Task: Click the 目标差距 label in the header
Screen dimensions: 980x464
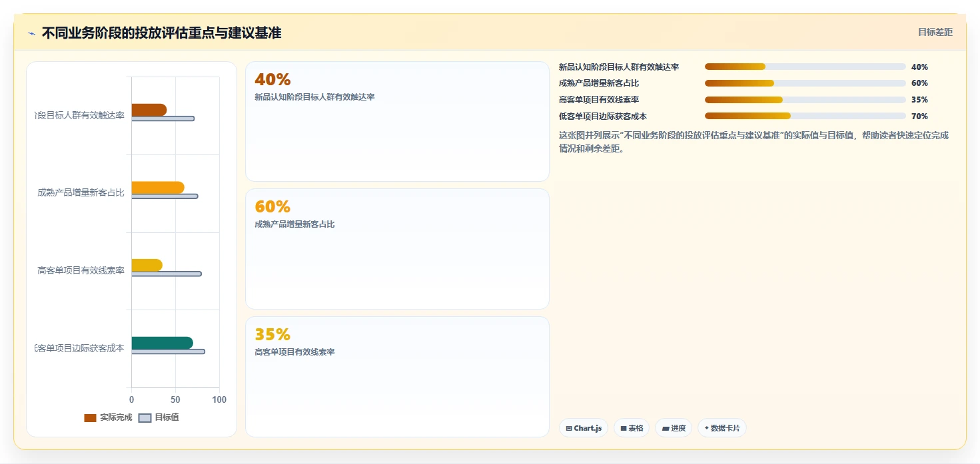Action: (x=935, y=32)
